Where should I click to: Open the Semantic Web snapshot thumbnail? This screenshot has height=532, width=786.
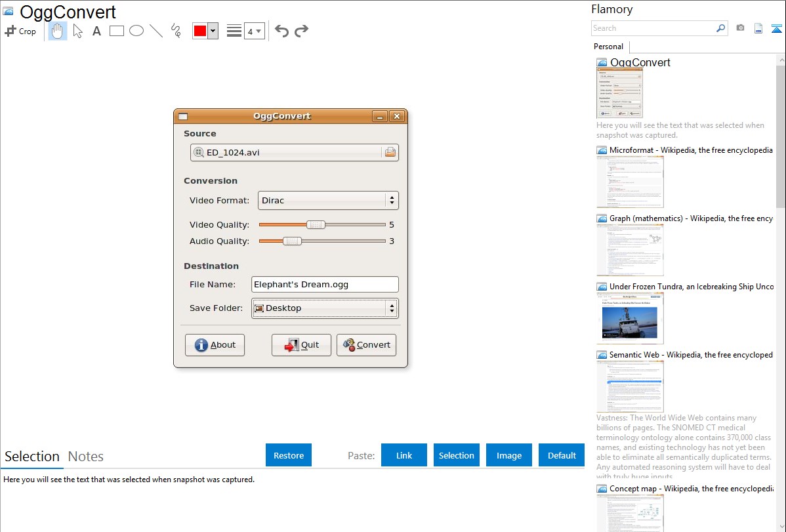(630, 386)
